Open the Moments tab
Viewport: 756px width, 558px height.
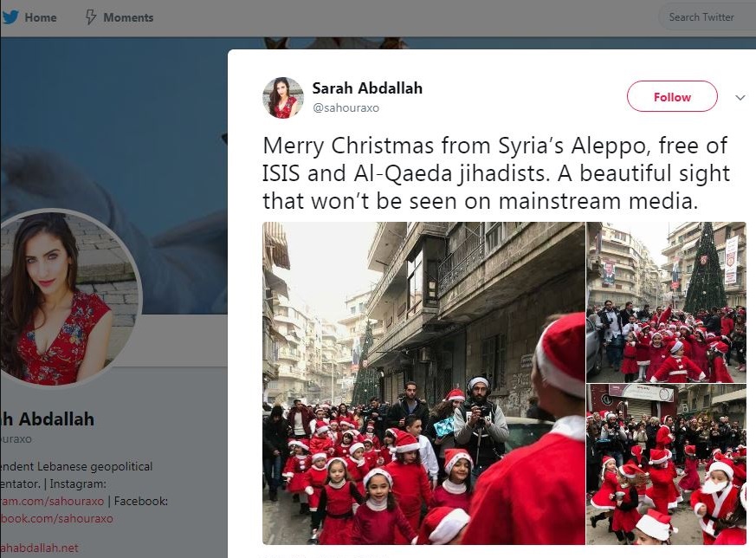point(120,17)
